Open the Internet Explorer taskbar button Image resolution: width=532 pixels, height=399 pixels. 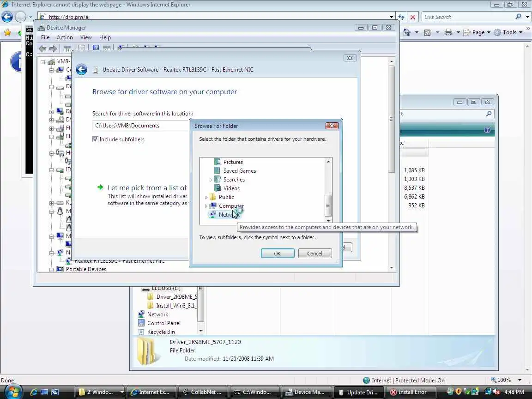click(x=151, y=392)
